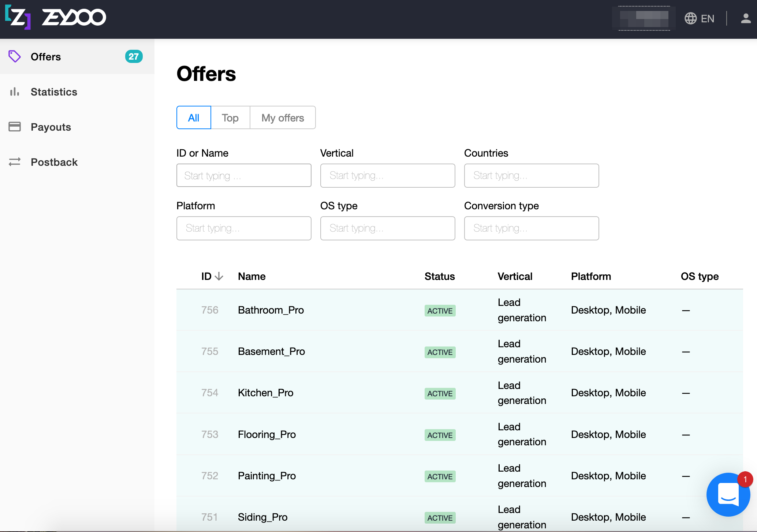Open the OS type filter dropdown
The width and height of the screenshot is (757, 532).
(x=387, y=228)
